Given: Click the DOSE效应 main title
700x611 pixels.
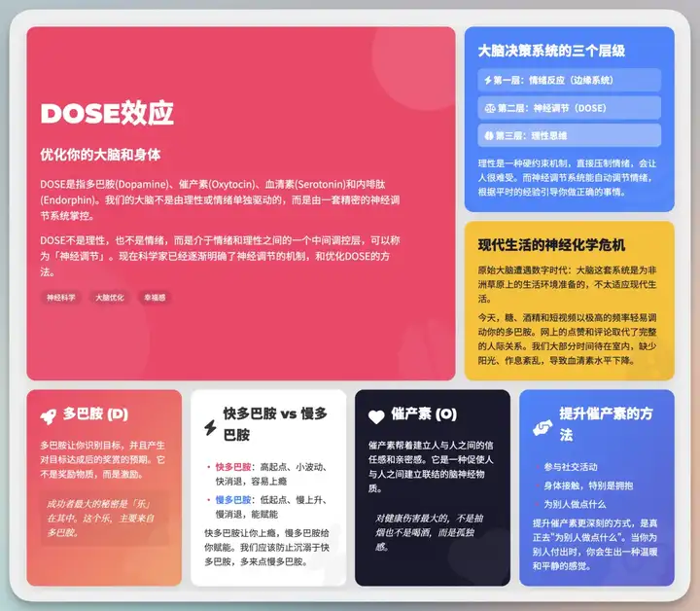Looking at the screenshot, I should (107, 113).
